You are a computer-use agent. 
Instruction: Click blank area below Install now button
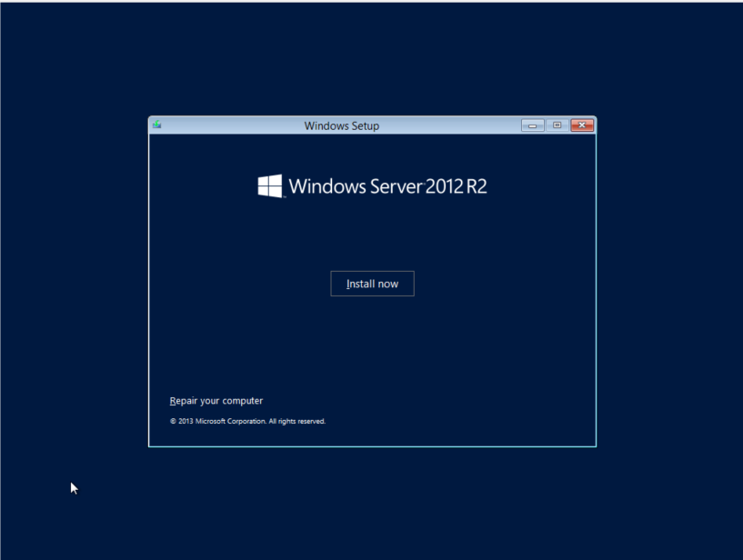pos(372,345)
